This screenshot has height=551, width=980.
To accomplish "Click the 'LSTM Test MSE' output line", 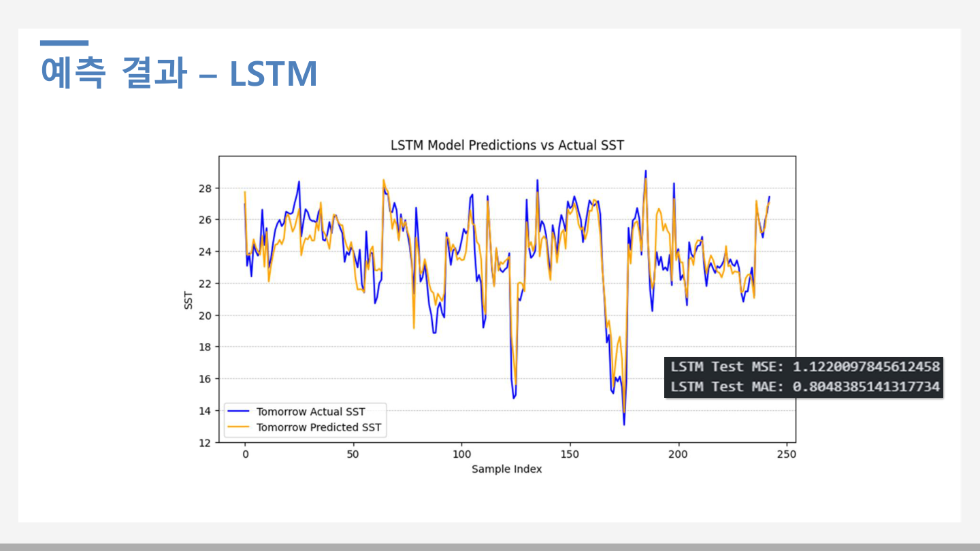I will pyautogui.click(x=805, y=367).
